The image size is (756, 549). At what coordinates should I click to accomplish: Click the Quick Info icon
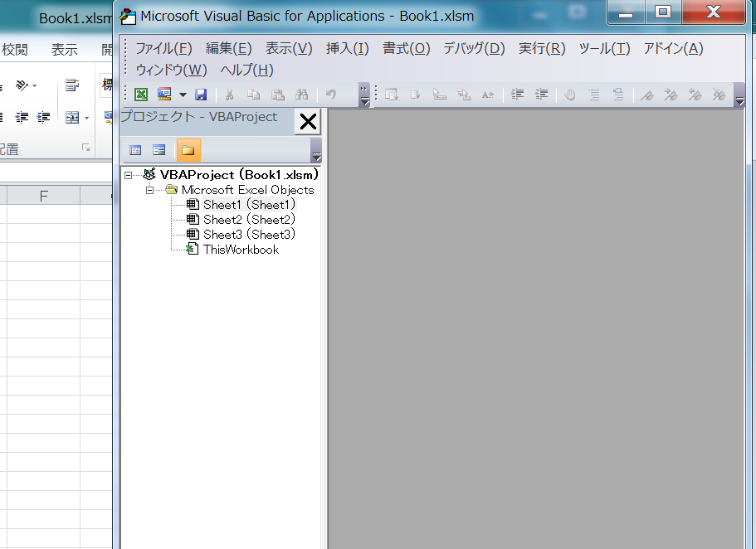[x=440, y=95]
